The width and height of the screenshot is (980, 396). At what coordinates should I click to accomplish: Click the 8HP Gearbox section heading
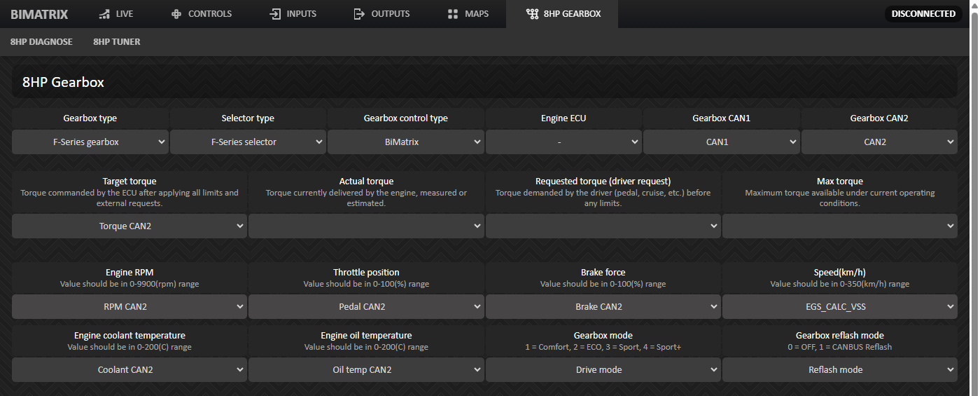(x=63, y=83)
